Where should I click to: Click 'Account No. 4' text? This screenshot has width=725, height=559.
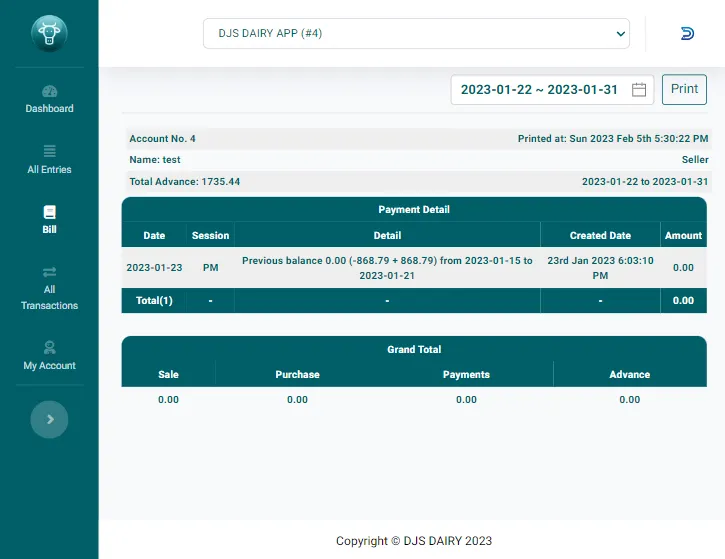pos(162,139)
